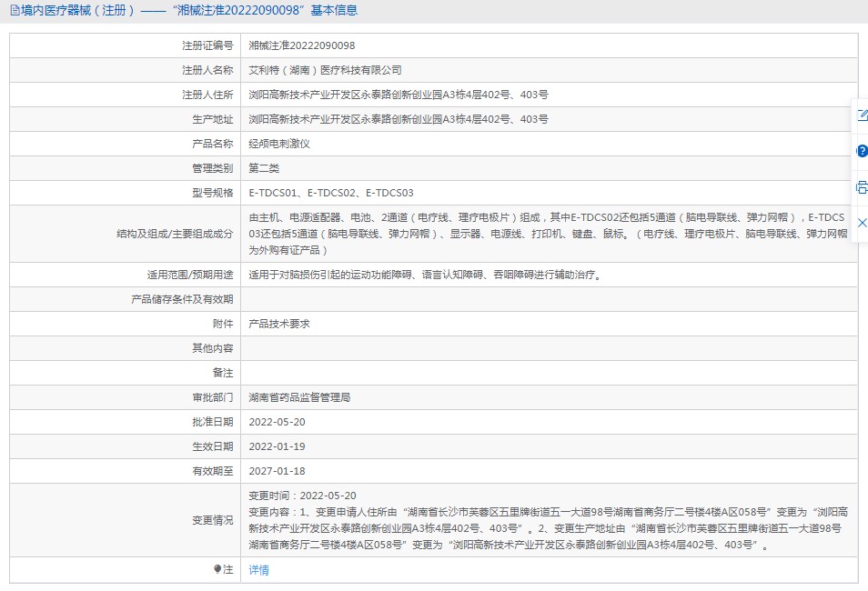Click the 产品名称 label
This screenshot has height=591, width=868.
pos(213,144)
